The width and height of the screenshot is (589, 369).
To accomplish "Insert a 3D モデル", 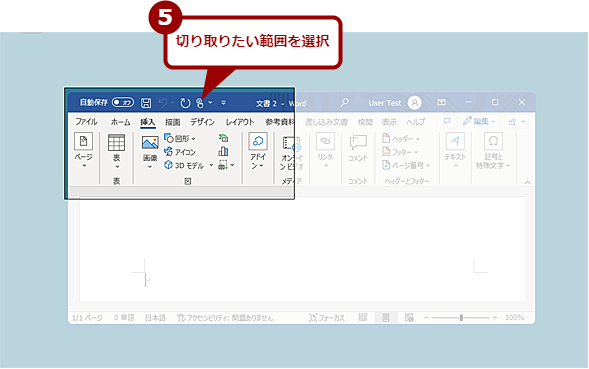I will point(184,165).
